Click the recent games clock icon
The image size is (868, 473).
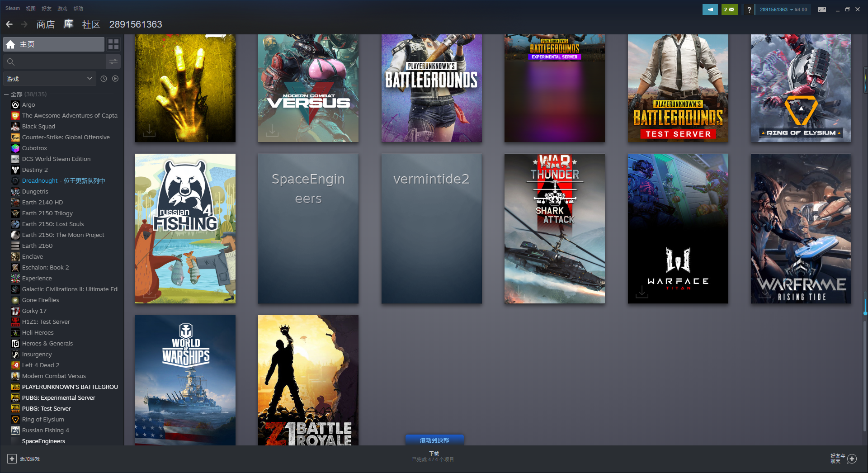[104, 78]
